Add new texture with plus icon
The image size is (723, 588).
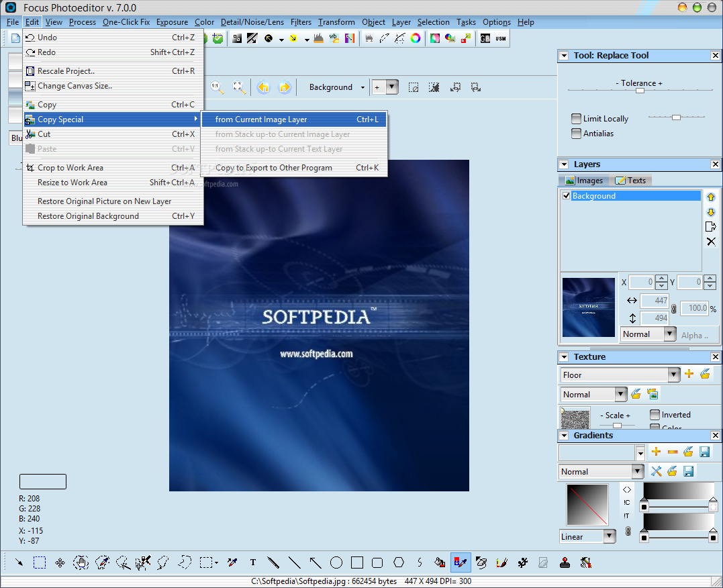coord(689,374)
